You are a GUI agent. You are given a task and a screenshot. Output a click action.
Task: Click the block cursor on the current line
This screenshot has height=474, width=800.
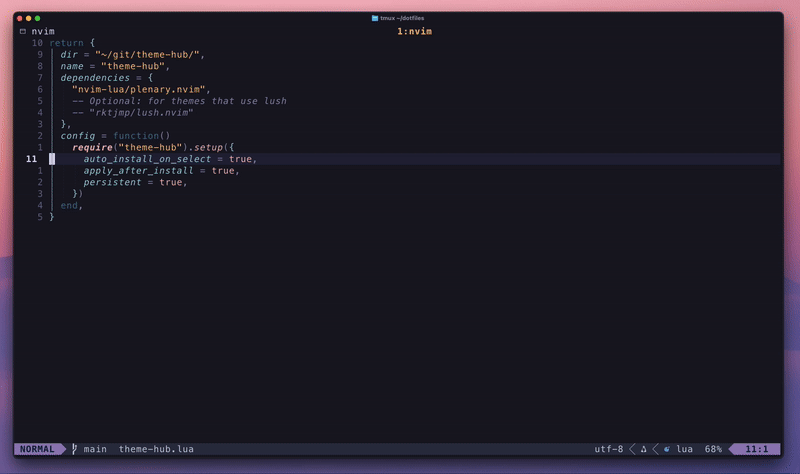point(52,159)
